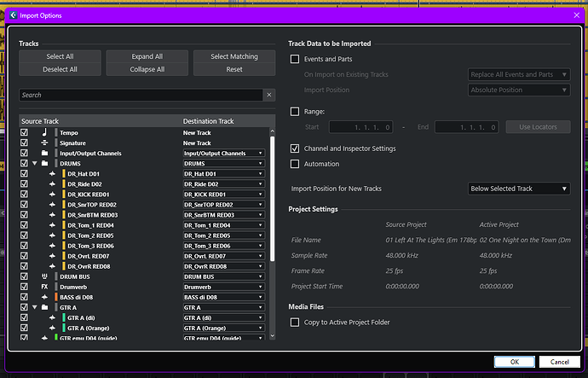The image size is (588, 378).
Task: Uncheck Channel and Inspector Settings
Action: click(x=295, y=148)
